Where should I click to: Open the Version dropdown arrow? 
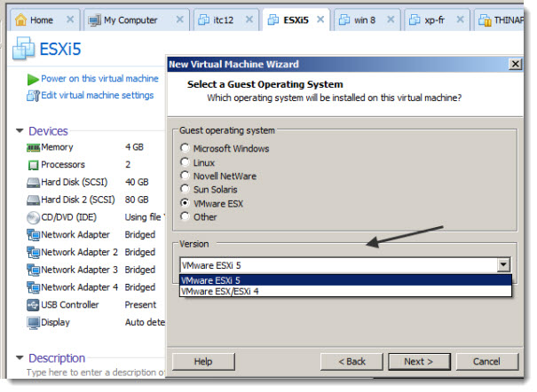503,265
